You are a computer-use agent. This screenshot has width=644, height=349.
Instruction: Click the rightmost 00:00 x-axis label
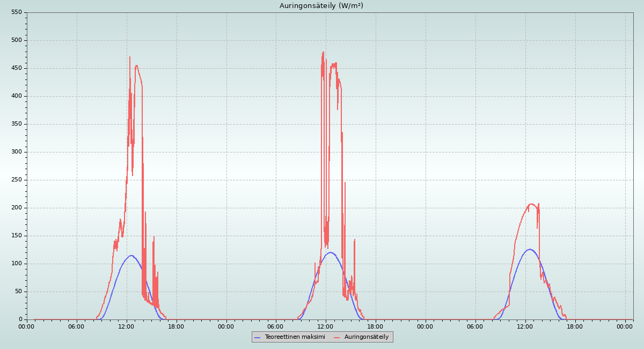coord(625,326)
